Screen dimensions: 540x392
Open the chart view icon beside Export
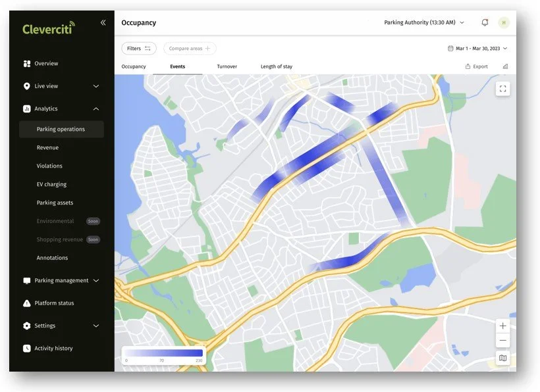coord(504,66)
